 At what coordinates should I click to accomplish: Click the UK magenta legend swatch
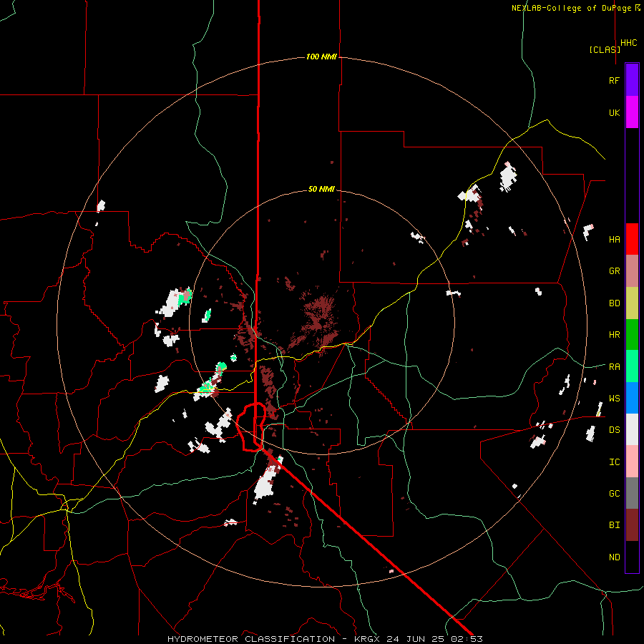point(632,112)
